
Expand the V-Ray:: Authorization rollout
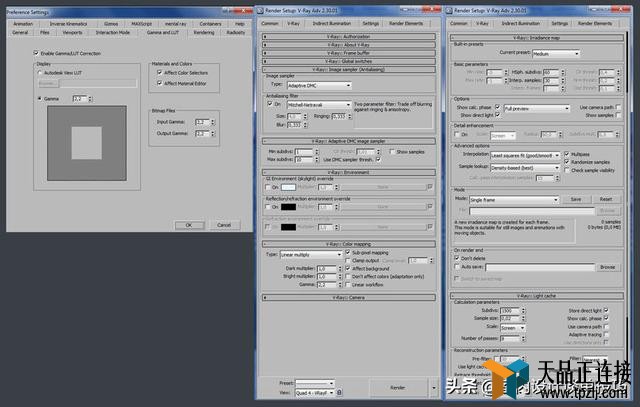click(x=349, y=37)
